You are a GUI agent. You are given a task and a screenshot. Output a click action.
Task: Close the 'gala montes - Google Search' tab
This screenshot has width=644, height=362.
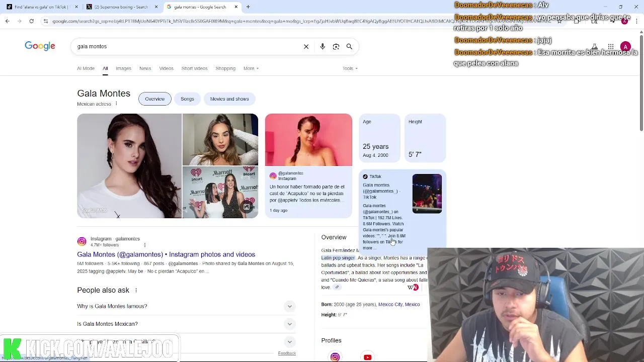(x=235, y=7)
